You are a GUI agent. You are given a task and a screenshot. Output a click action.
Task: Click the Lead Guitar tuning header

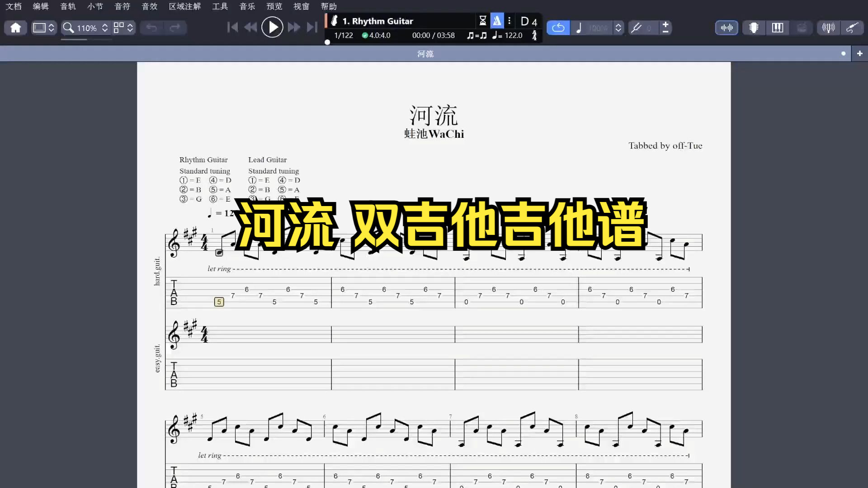(267, 160)
